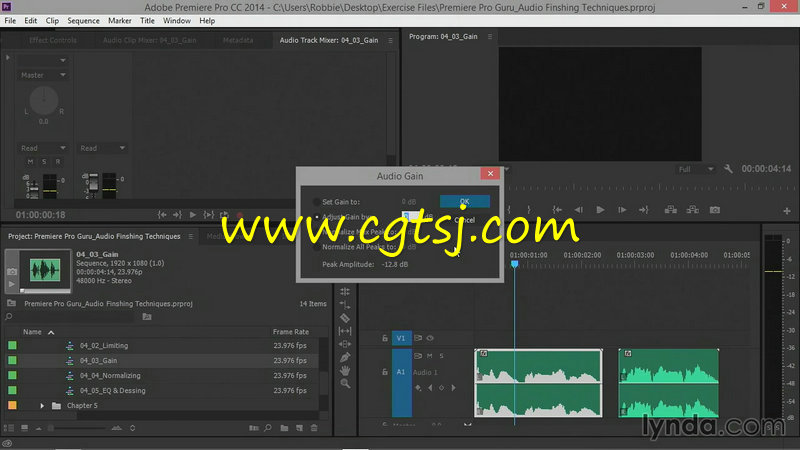Expand the Chapter 5 bin
This screenshot has width=800, height=450.
tap(42, 406)
